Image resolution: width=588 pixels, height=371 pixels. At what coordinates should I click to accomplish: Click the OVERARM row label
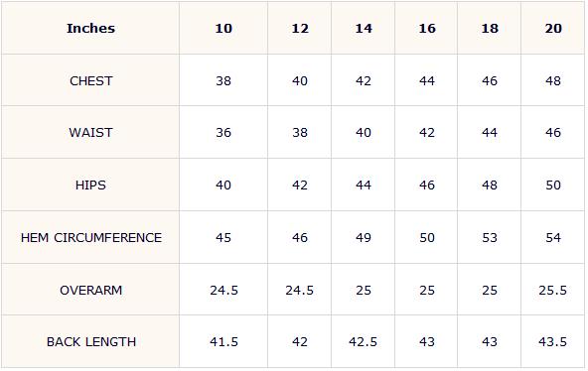tap(91, 290)
